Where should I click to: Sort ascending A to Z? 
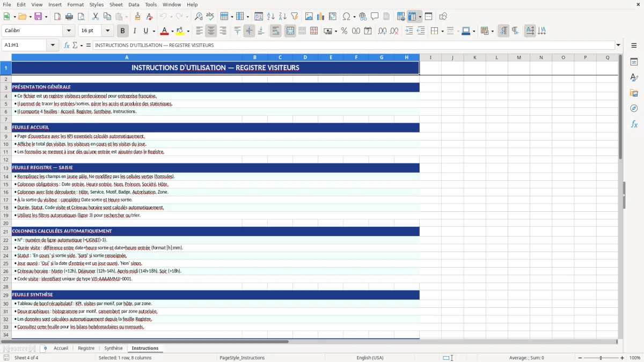270,17
